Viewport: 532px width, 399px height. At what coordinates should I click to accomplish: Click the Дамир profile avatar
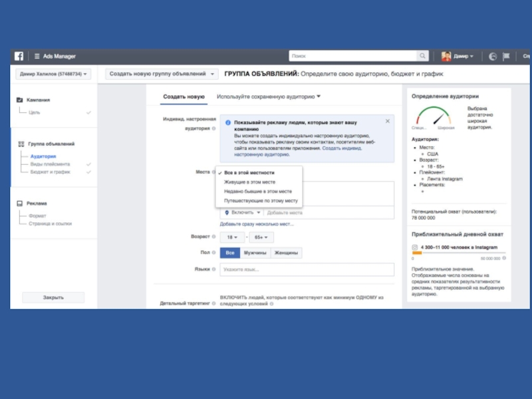[x=446, y=56]
